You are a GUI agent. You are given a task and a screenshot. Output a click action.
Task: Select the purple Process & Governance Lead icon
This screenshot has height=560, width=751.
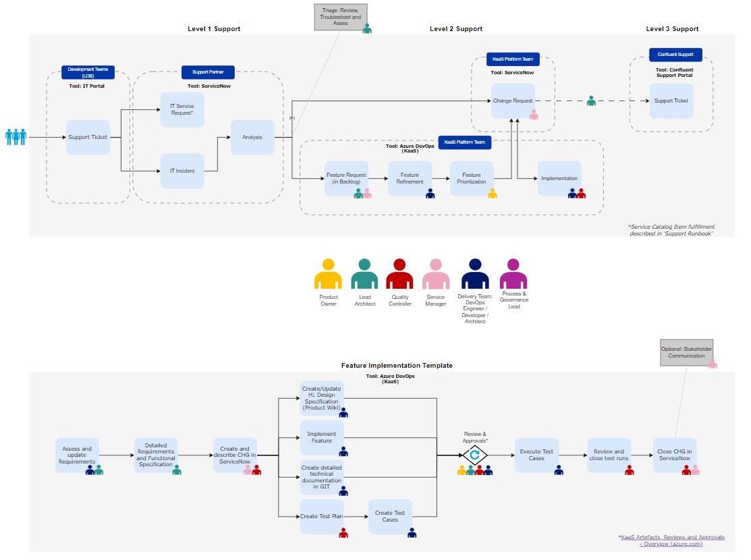pyautogui.click(x=513, y=273)
